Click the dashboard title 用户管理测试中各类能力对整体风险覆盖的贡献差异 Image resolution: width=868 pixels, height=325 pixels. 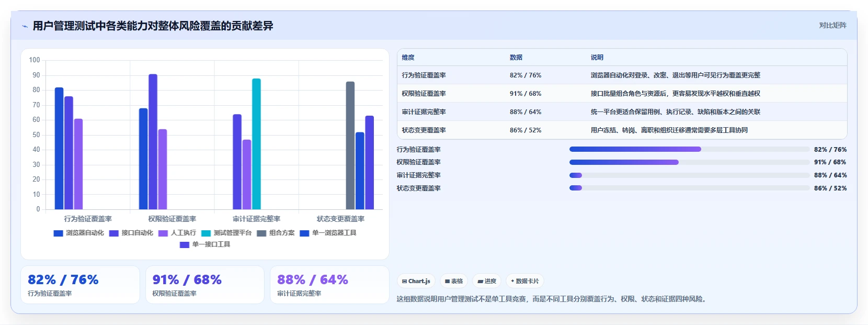[x=153, y=26]
